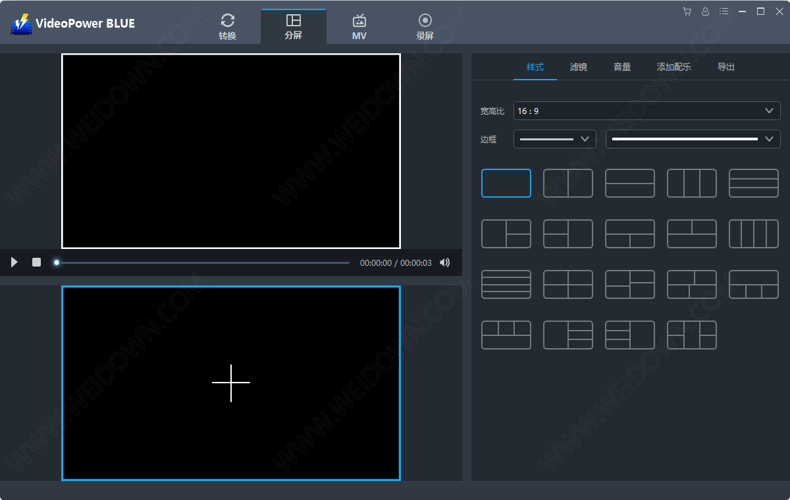Choose layout with three stacked left, large right
This screenshot has width=790, height=500.
click(630, 335)
